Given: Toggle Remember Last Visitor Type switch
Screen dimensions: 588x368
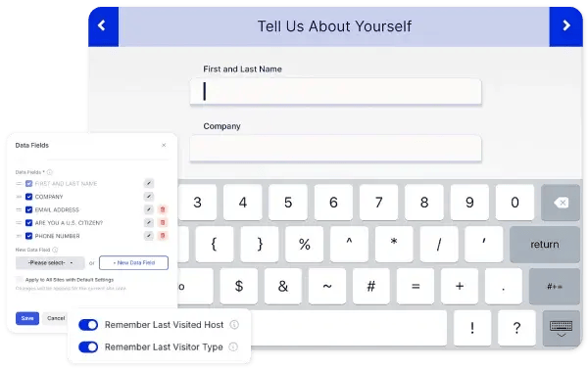Looking at the screenshot, I should 88,347.
